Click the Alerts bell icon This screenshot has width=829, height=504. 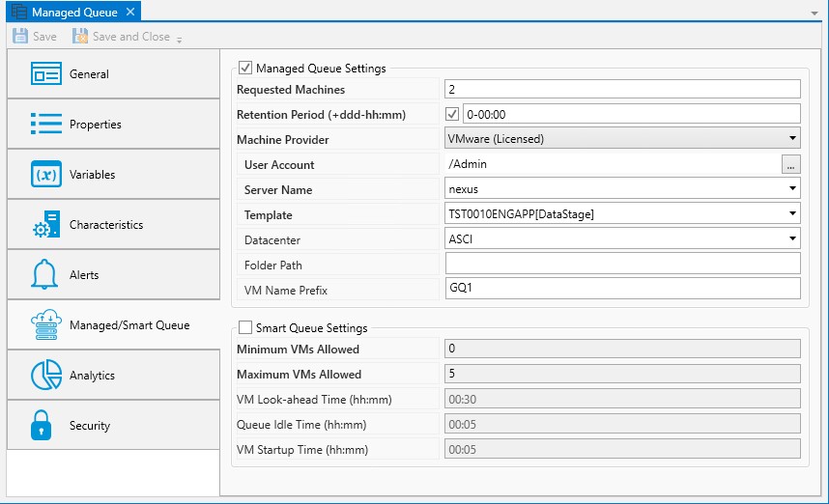(44, 274)
